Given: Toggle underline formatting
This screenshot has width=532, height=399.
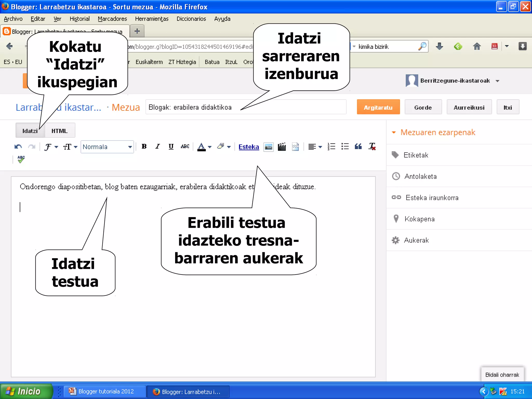Looking at the screenshot, I should click(171, 147).
